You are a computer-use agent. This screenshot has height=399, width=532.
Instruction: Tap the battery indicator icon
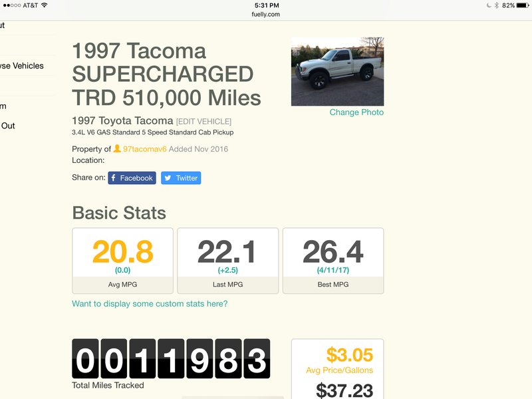pos(523,5)
